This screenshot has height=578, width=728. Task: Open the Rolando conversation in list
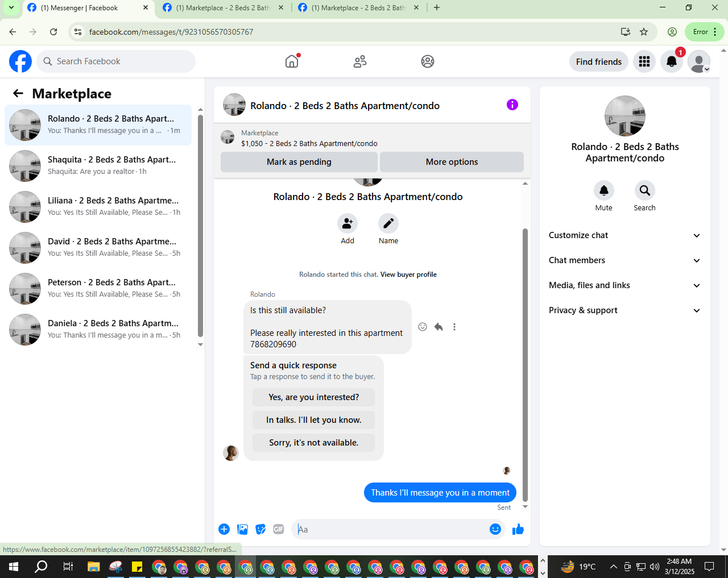point(98,125)
